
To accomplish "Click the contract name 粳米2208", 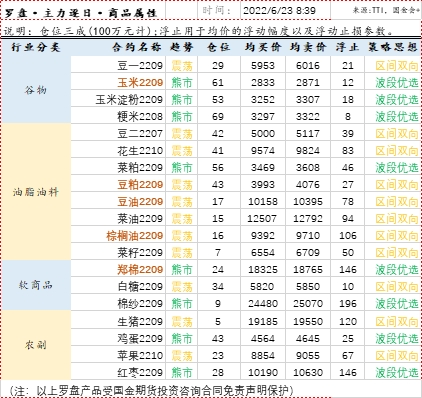I will [140, 117].
